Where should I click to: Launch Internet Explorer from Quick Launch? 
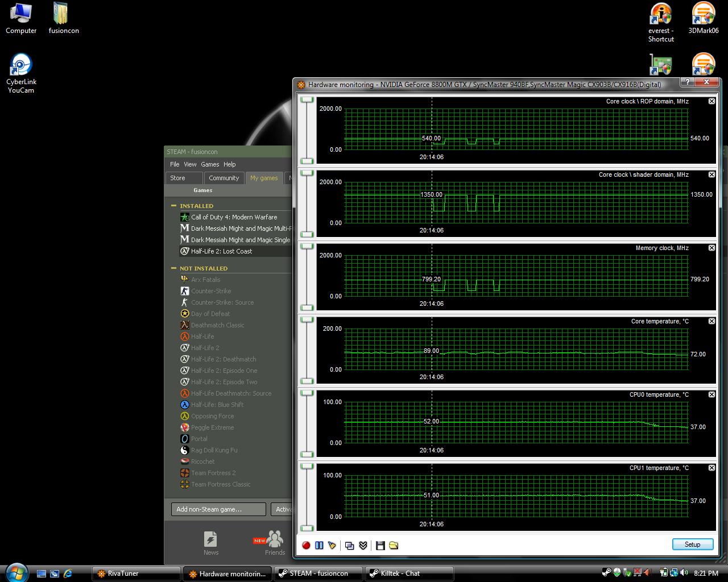68,573
